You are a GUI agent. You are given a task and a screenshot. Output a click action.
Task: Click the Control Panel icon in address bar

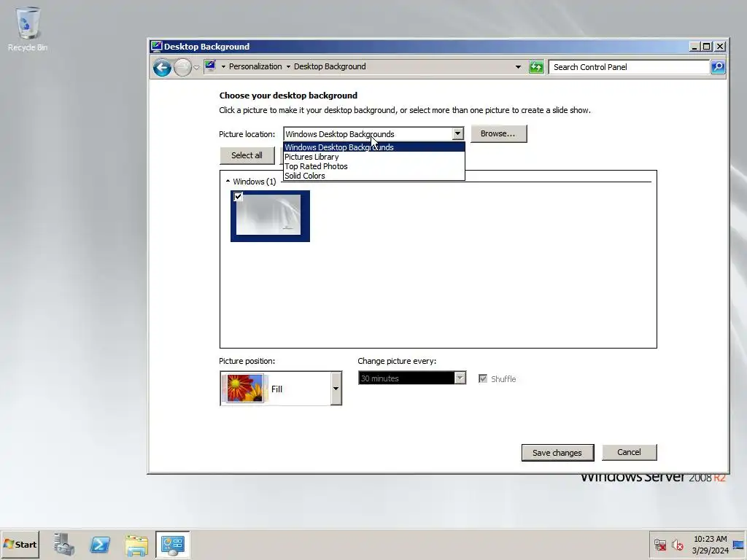point(211,66)
